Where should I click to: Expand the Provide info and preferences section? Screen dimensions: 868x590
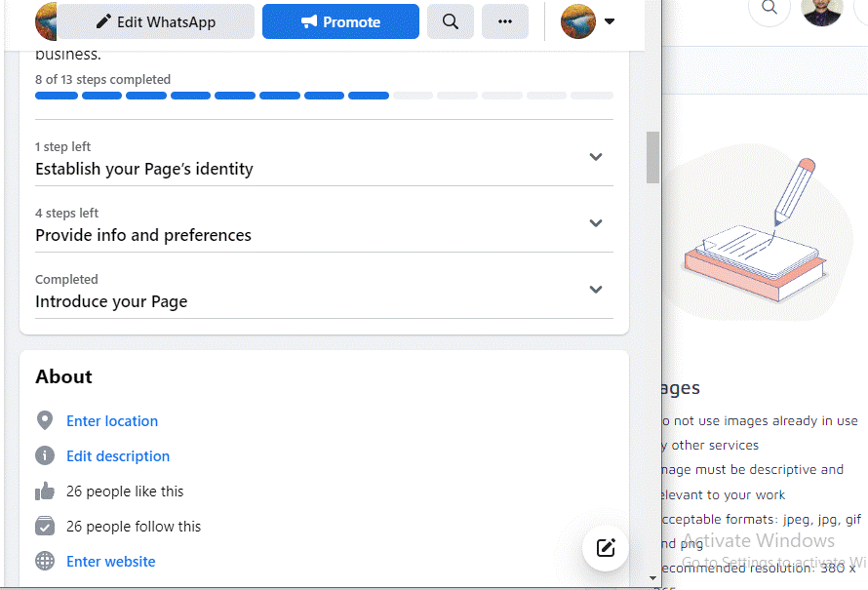(595, 222)
